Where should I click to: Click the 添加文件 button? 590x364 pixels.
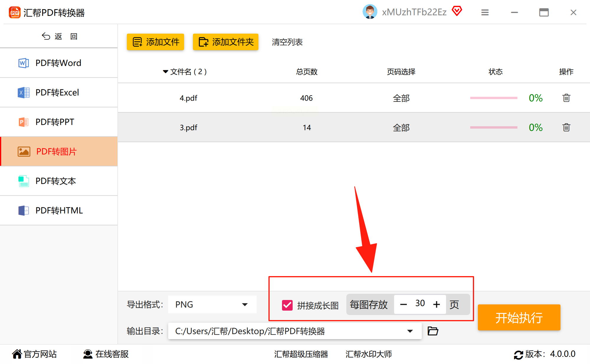155,42
